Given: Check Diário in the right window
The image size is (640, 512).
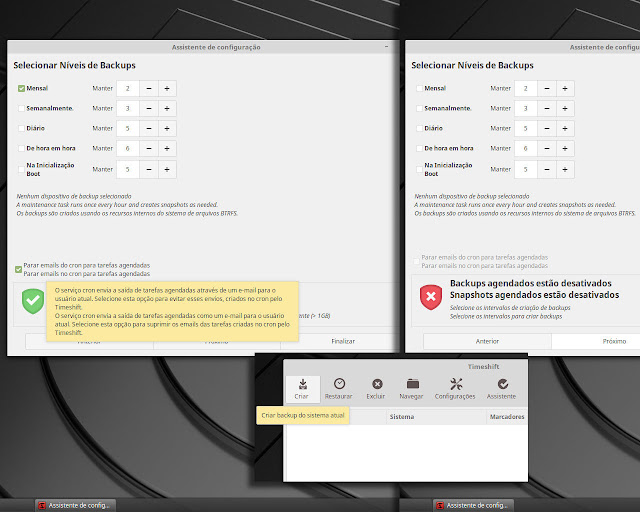Looking at the screenshot, I should (419, 128).
